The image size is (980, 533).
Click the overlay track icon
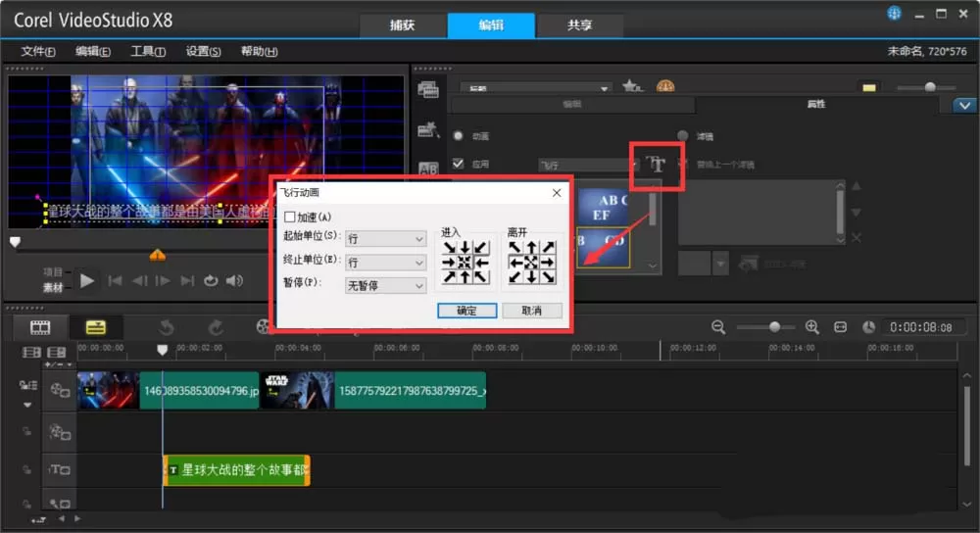pyautogui.click(x=60, y=432)
